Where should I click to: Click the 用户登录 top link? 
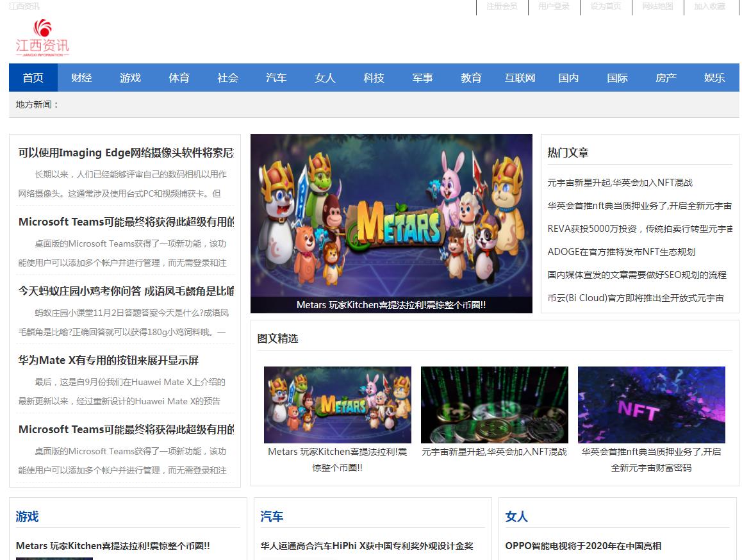coord(554,6)
